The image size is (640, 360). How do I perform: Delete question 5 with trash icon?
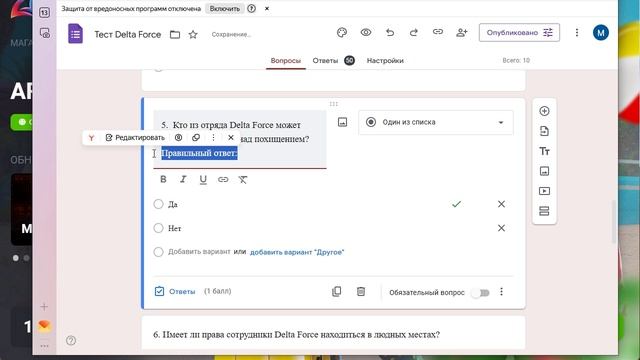click(361, 291)
